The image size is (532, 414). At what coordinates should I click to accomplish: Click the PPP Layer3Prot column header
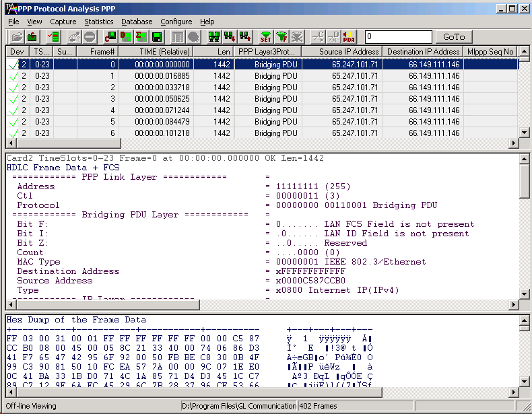[267, 52]
